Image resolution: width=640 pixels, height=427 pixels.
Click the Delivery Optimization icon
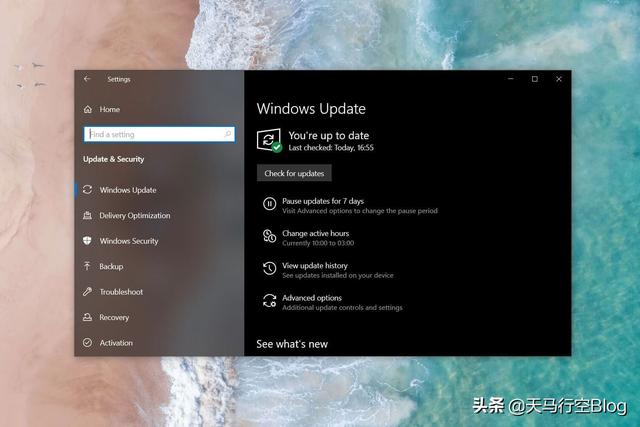pyautogui.click(x=87, y=215)
